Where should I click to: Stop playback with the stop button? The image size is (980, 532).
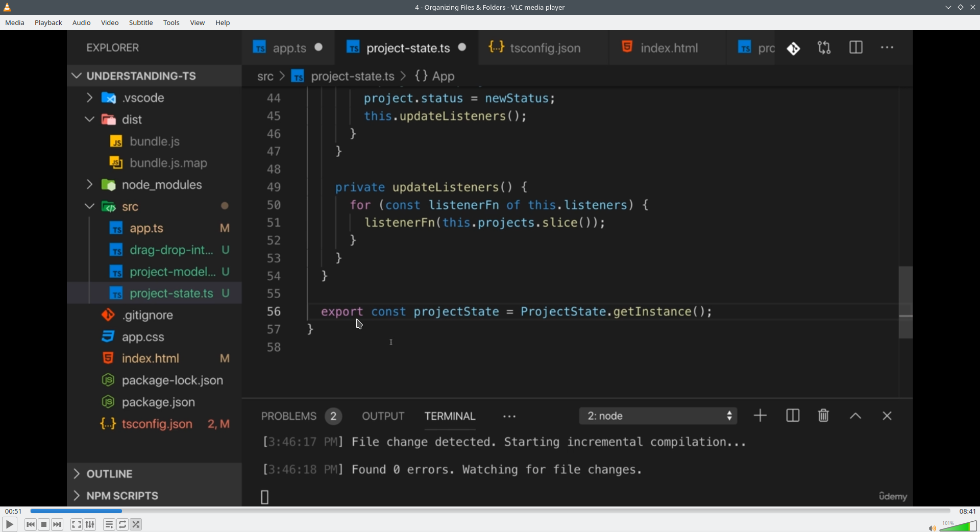(x=44, y=524)
